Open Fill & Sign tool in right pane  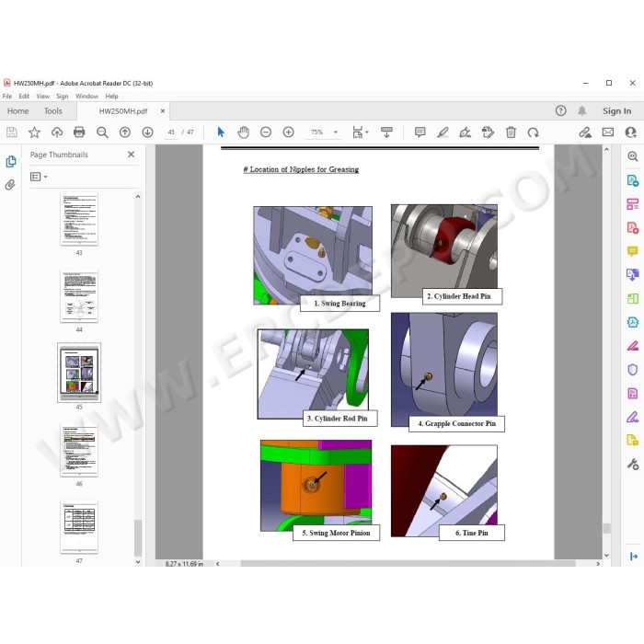[x=633, y=418]
